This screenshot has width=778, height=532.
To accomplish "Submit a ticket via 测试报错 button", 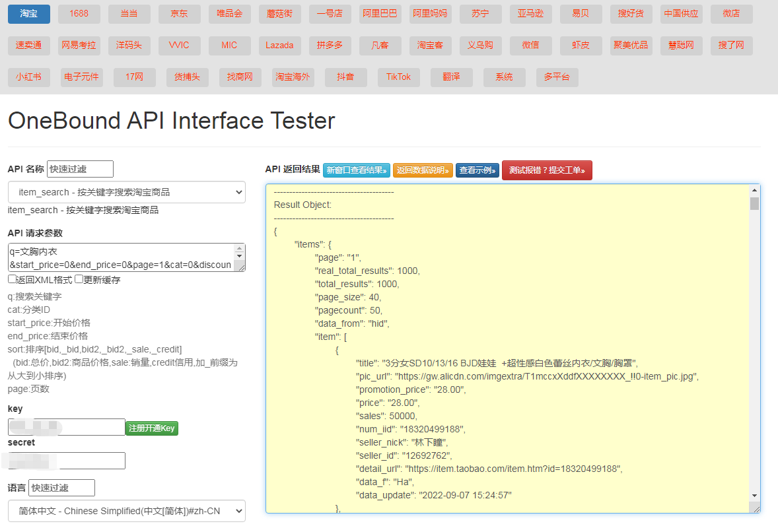I will 547,170.
